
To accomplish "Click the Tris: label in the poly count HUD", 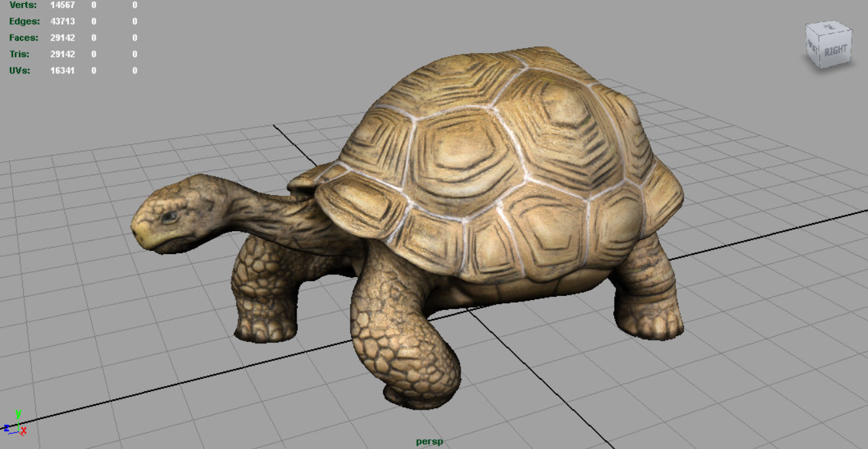I will (x=18, y=54).
